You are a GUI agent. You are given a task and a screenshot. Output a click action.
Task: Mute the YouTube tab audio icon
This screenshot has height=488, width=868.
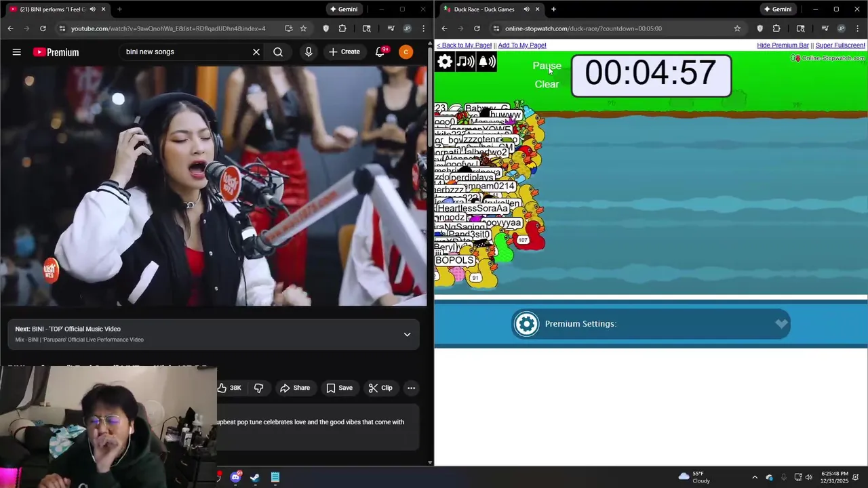[x=92, y=9]
